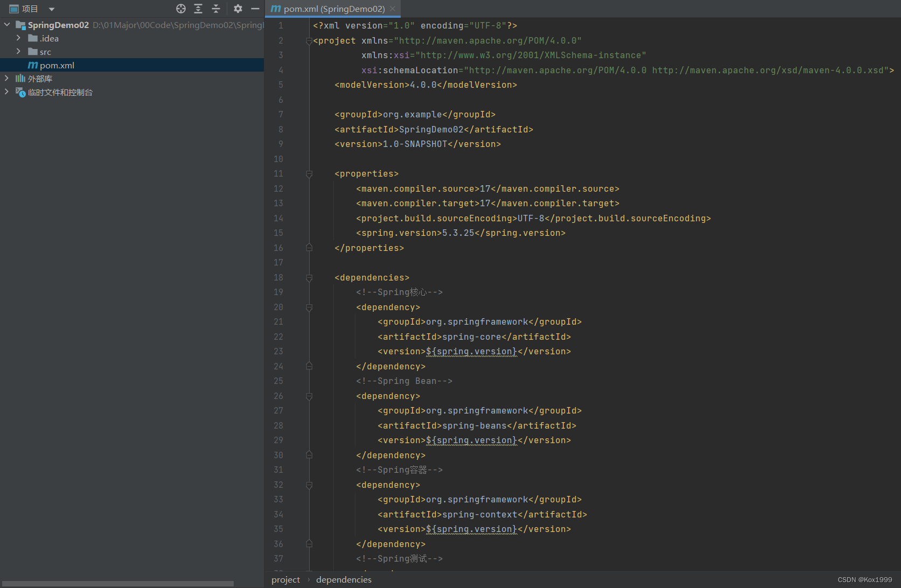Expand the 外部库 node
This screenshot has height=588, width=901.
[x=6, y=78]
